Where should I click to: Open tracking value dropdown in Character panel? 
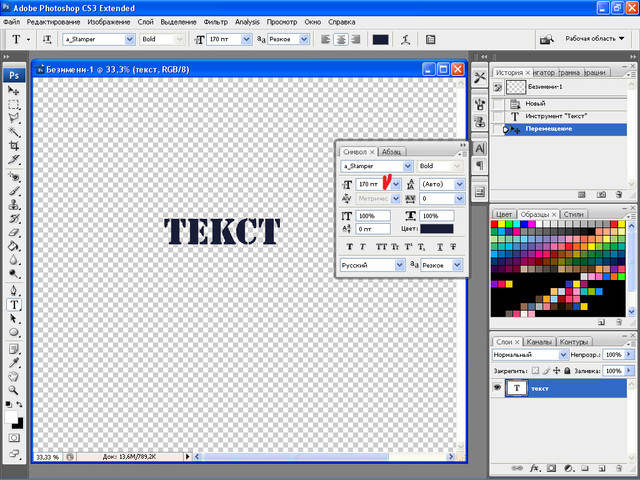click(x=460, y=198)
